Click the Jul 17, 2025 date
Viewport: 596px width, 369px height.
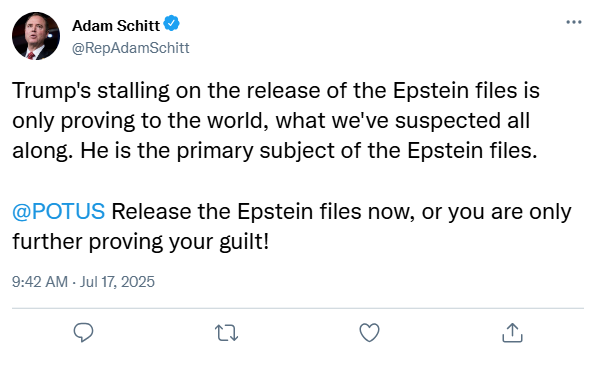pos(117,282)
